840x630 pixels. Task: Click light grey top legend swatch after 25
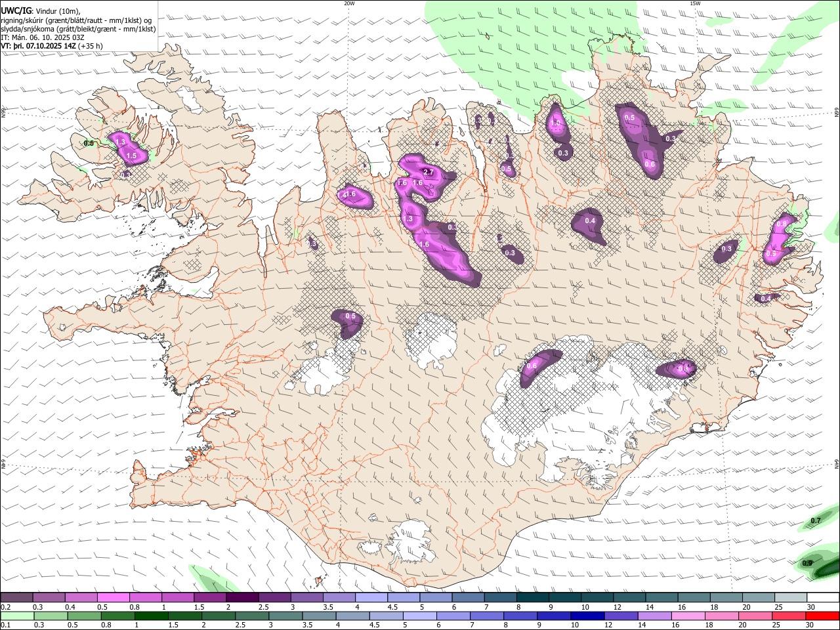pyautogui.click(x=791, y=598)
